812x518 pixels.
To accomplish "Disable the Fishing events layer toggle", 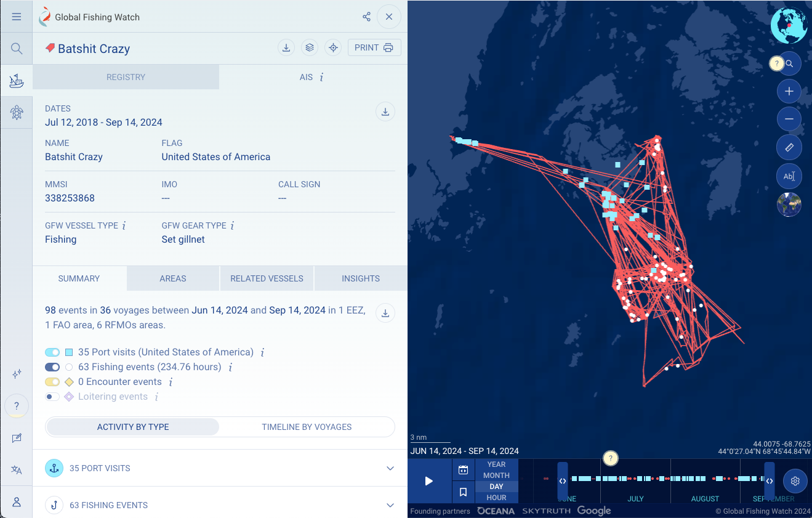I will click(52, 366).
